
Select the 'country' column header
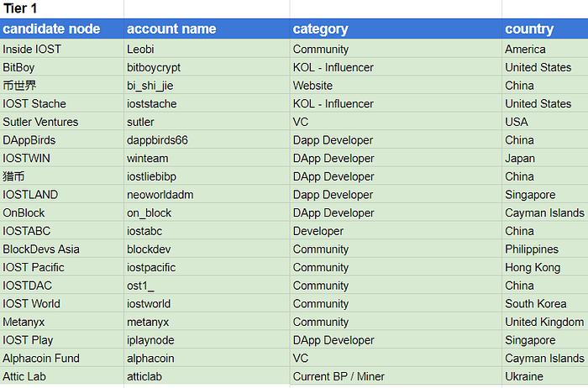[x=545, y=29]
